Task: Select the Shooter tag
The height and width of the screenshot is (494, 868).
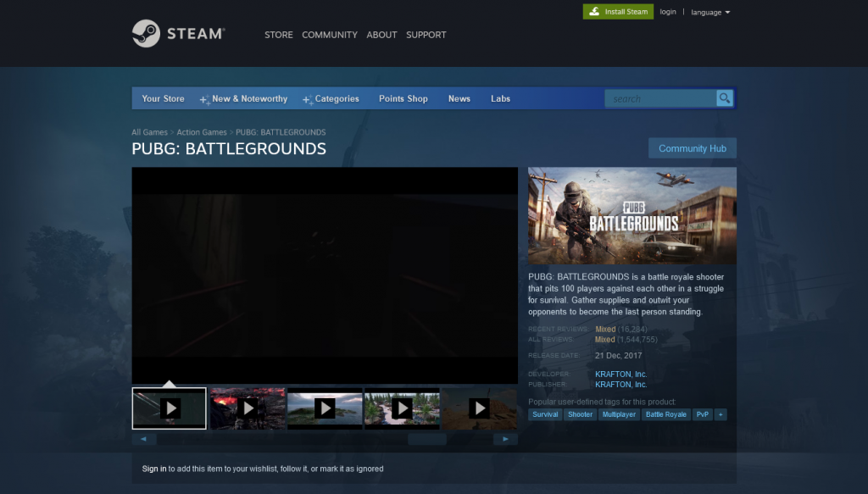Action: (x=580, y=414)
